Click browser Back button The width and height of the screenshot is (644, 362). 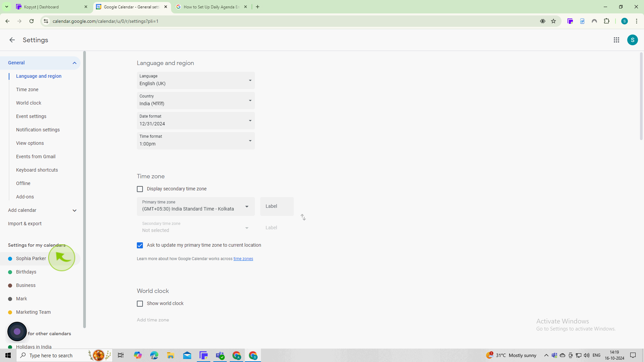tap(7, 21)
